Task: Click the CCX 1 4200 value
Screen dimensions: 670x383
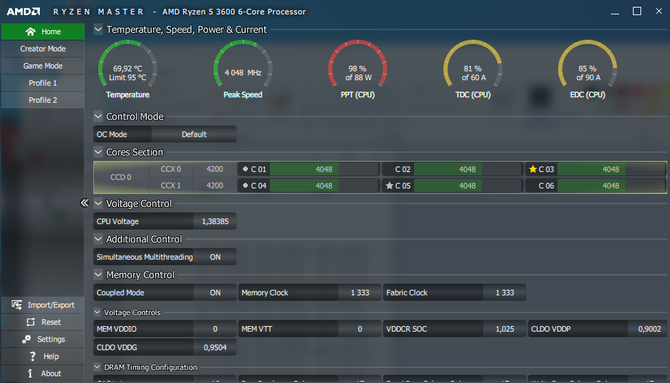Action: [215, 186]
